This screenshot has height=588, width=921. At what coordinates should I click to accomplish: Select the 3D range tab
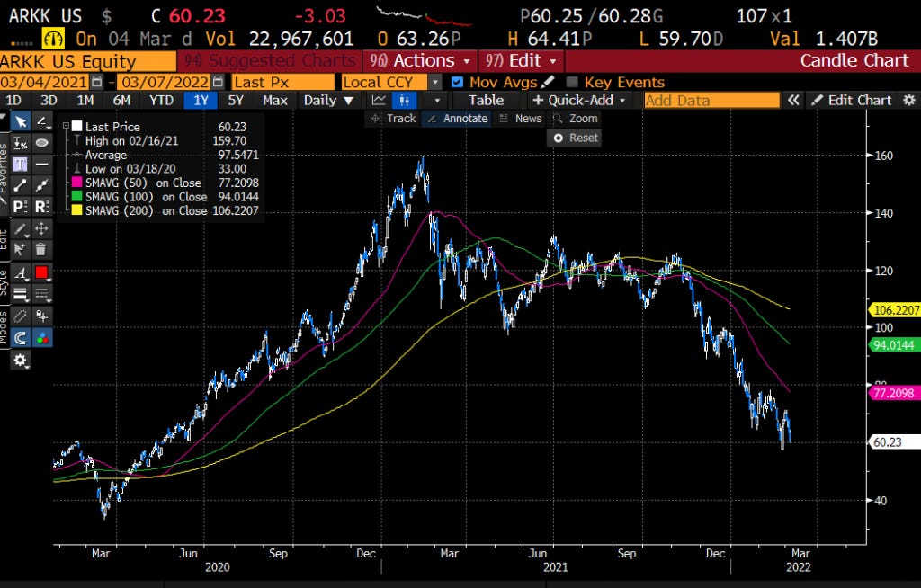(49, 101)
